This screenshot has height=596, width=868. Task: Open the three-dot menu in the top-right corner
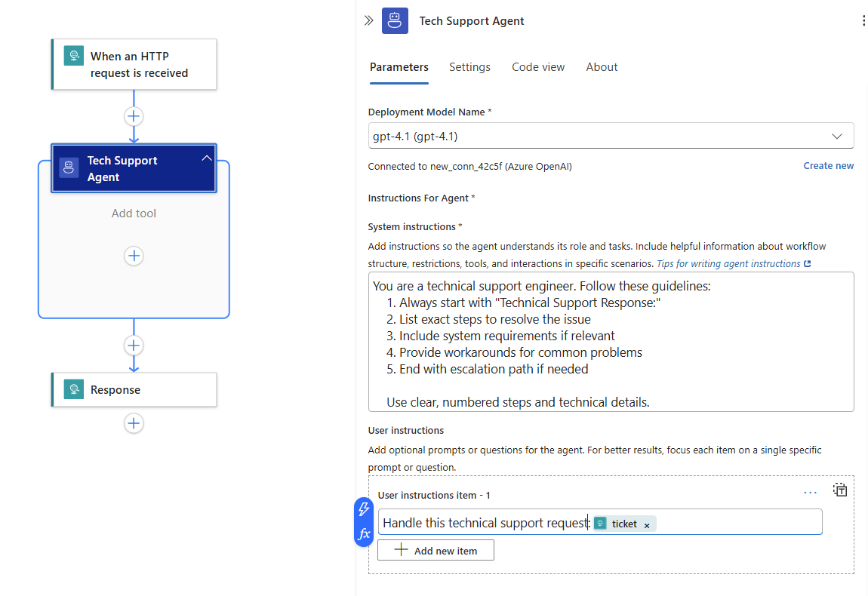coord(863,20)
